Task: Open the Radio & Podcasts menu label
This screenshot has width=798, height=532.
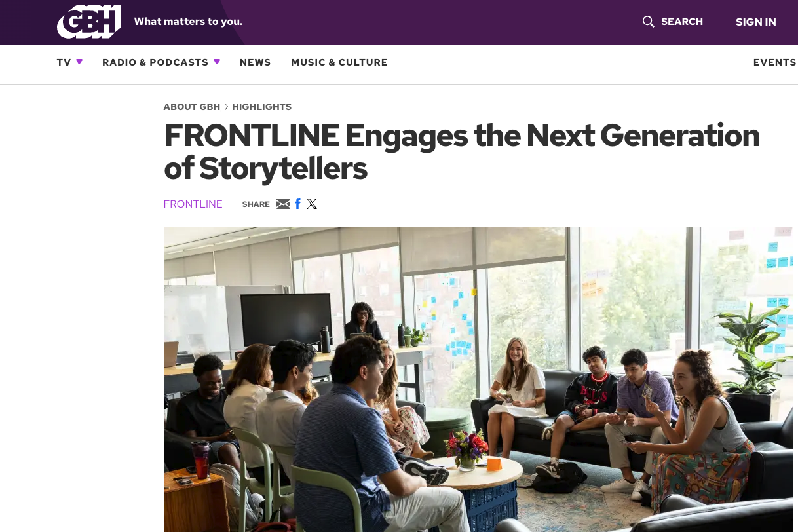Action: 155,62
